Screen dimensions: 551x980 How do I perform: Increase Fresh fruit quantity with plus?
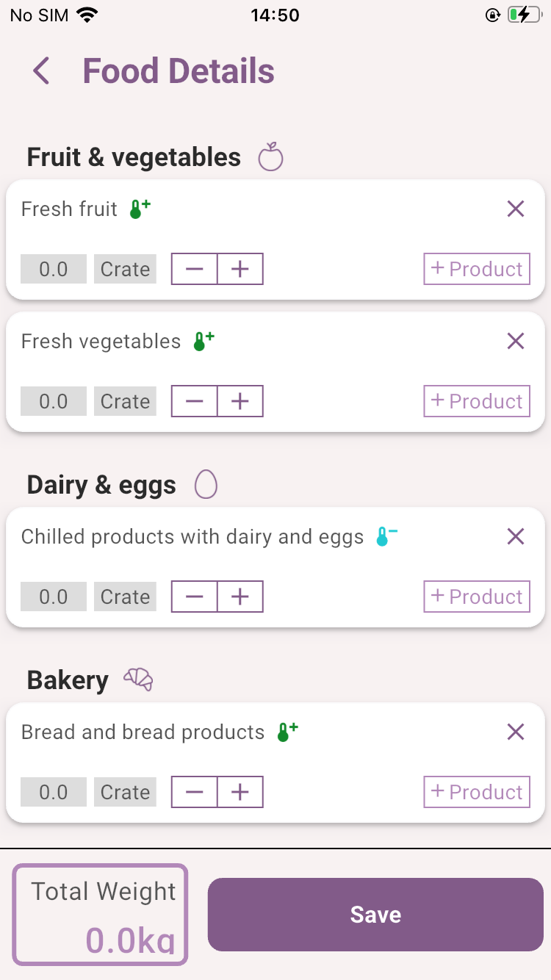point(240,270)
